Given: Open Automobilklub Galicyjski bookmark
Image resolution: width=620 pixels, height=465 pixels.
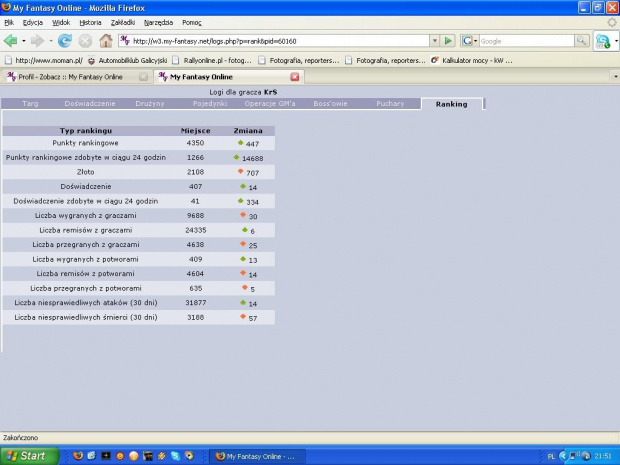Looking at the screenshot, I should (127, 60).
